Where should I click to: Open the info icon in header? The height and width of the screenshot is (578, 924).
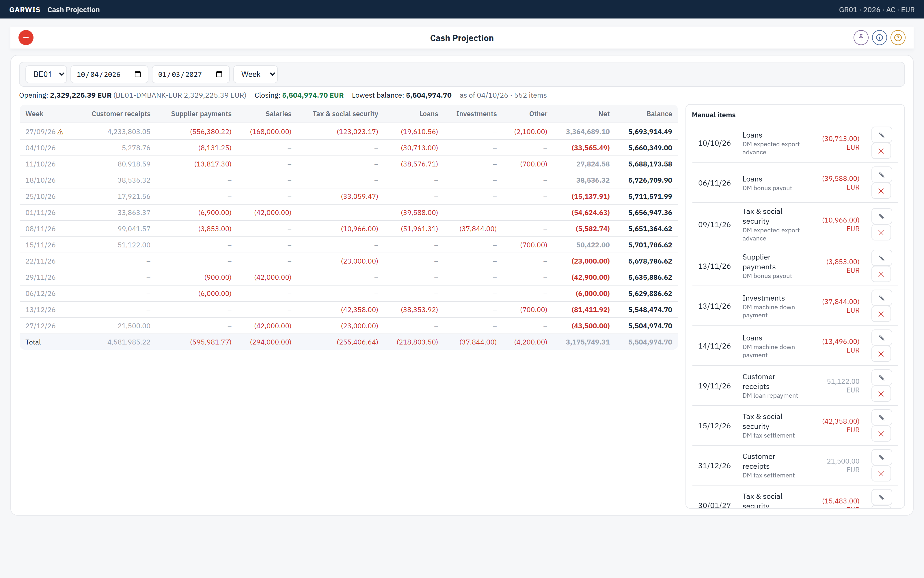point(879,38)
